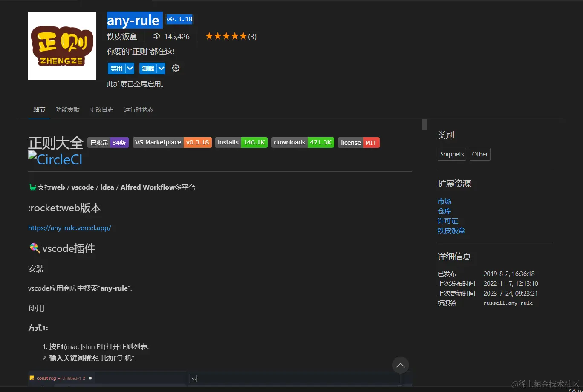Click the identifier russell.any-rule
The height and width of the screenshot is (392, 583).
pyautogui.click(x=508, y=303)
